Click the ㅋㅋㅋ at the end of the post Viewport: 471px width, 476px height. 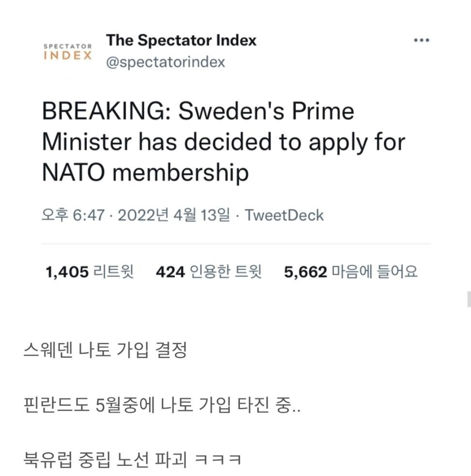coord(218,459)
